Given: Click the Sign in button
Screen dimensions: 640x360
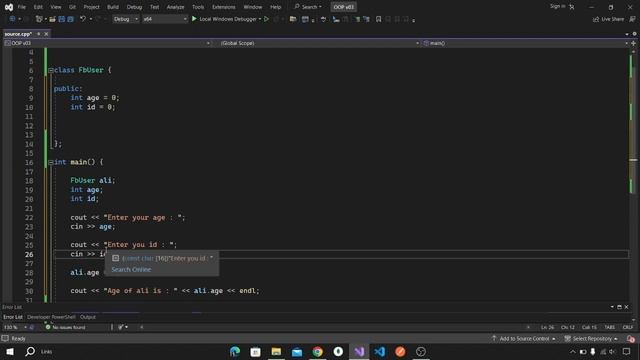Looking at the screenshot, I should coord(558,7).
